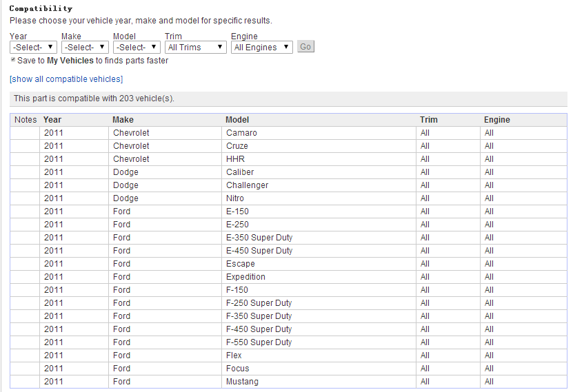Toggle Save to My Vehicles checkbox

click(13, 61)
